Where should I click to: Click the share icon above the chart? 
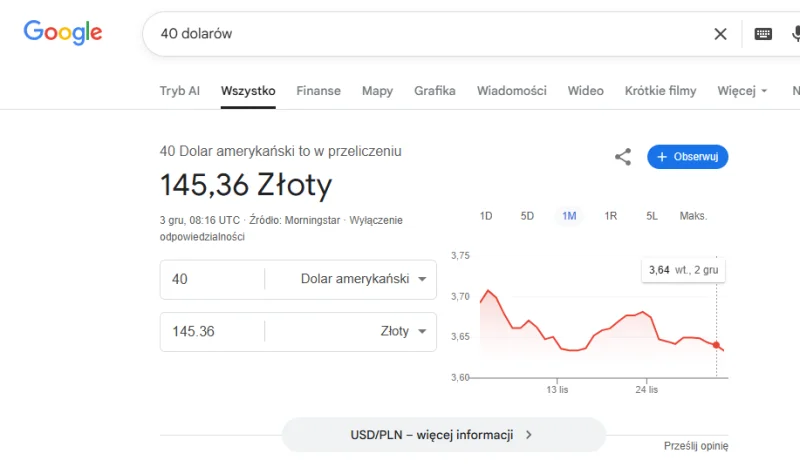623,157
